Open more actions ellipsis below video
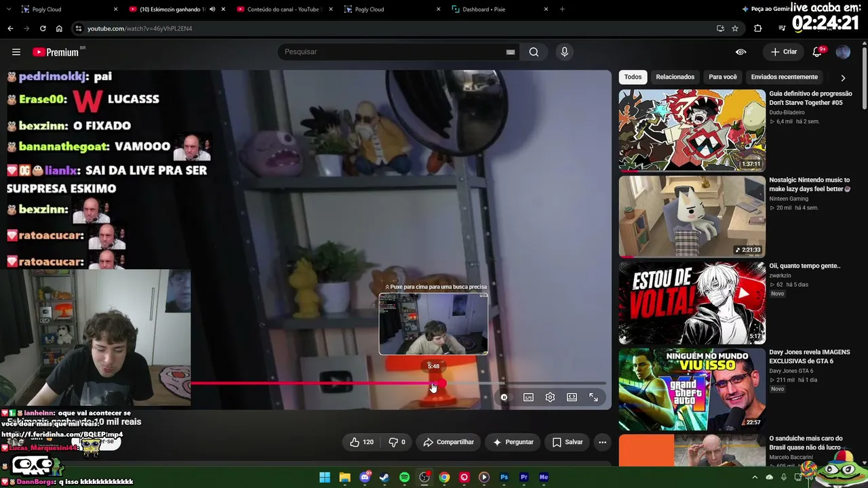Viewport: 868px width, 488px height. point(602,442)
